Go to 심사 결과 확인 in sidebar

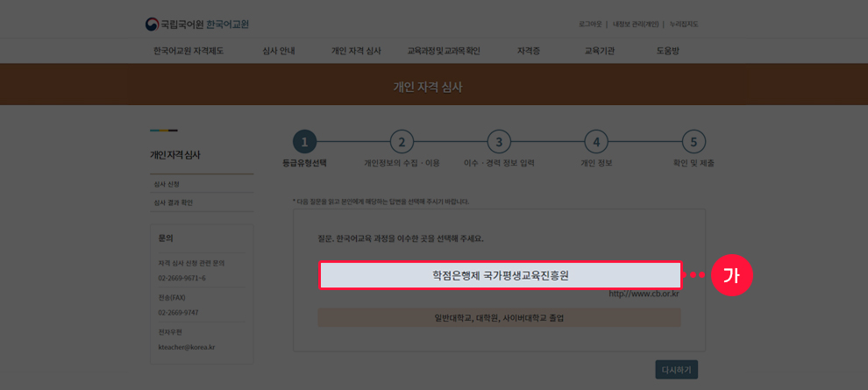point(174,202)
